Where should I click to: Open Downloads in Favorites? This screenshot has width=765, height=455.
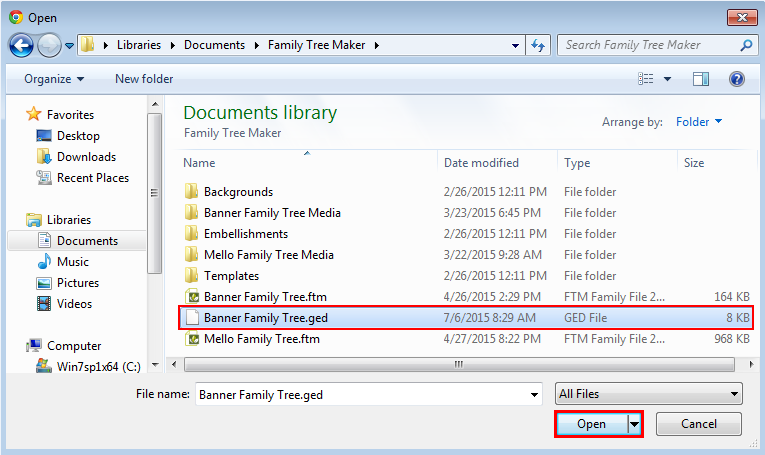pos(86,157)
